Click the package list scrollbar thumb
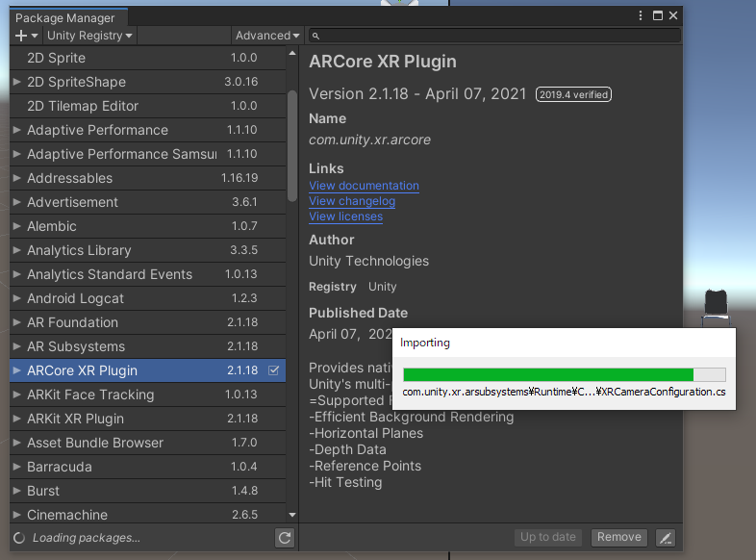756x560 pixels. click(x=292, y=145)
